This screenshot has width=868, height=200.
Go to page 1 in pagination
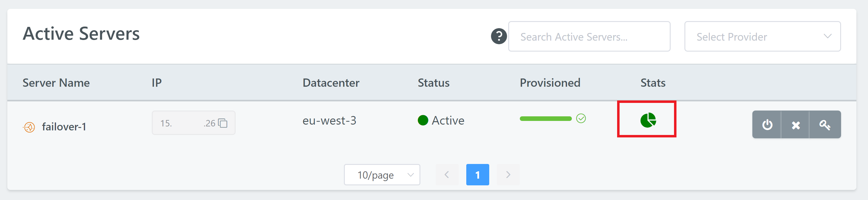(x=477, y=174)
